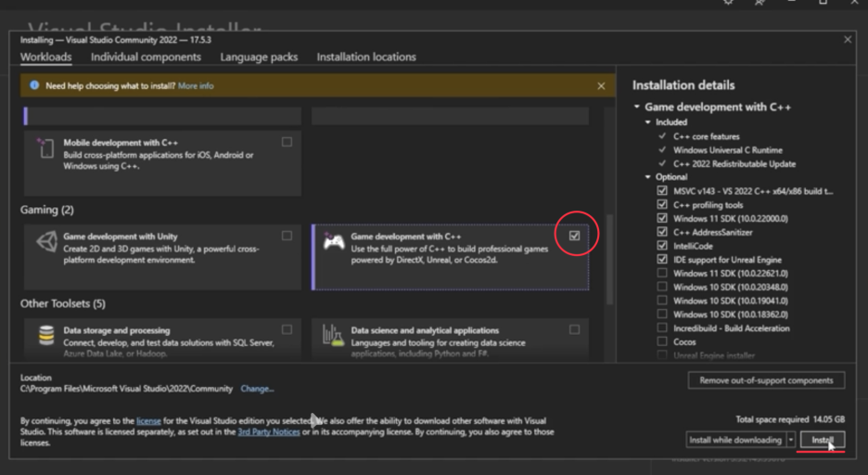Screen dimensions: 868x475
Task: Uncheck C++ profiling tools option
Action: pyautogui.click(x=662, y=204)
